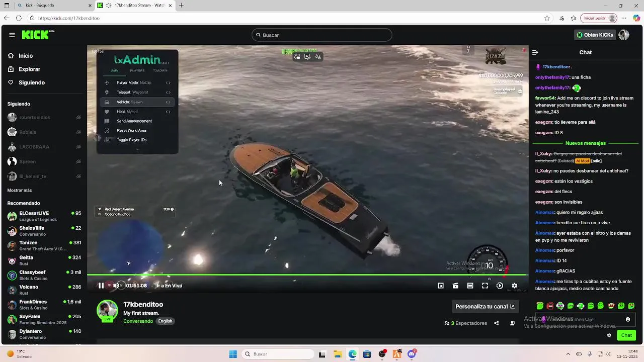Collapse the chat panel with the arrow icon
Image resolution: width=644 pixels, height=362 pixels.
pos(535,52)
